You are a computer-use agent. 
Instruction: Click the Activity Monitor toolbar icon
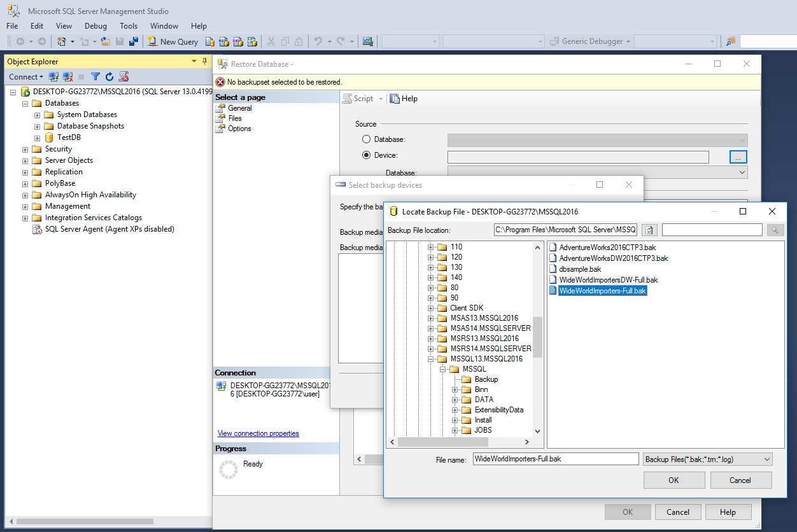pos(368,41)
